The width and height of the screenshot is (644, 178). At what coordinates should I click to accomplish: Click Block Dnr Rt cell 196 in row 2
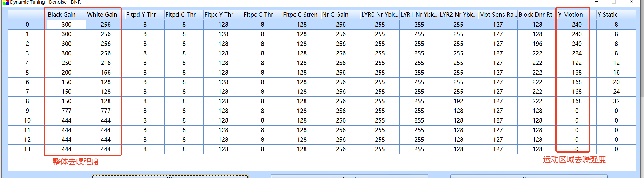pos(537,44)
